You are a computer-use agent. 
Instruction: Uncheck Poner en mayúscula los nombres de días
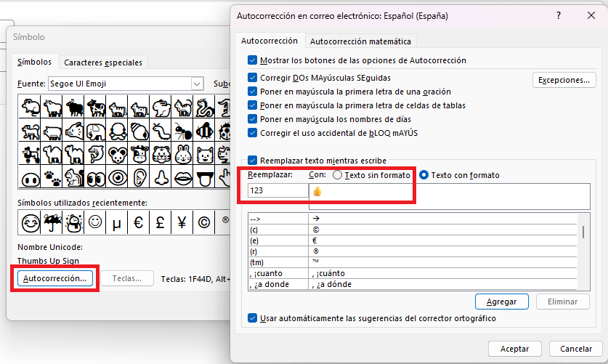[x=252, y=119]
